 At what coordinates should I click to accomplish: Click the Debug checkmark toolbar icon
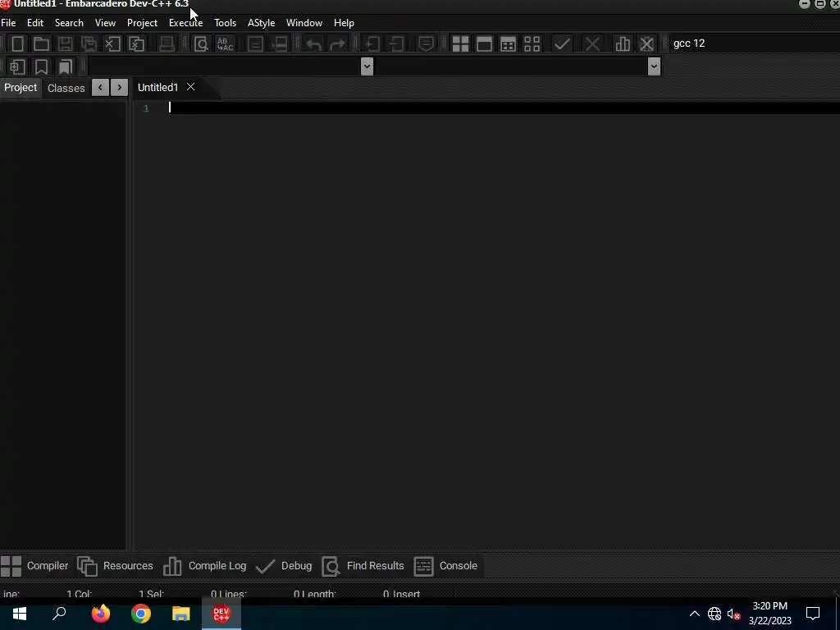tap(562, 44)
